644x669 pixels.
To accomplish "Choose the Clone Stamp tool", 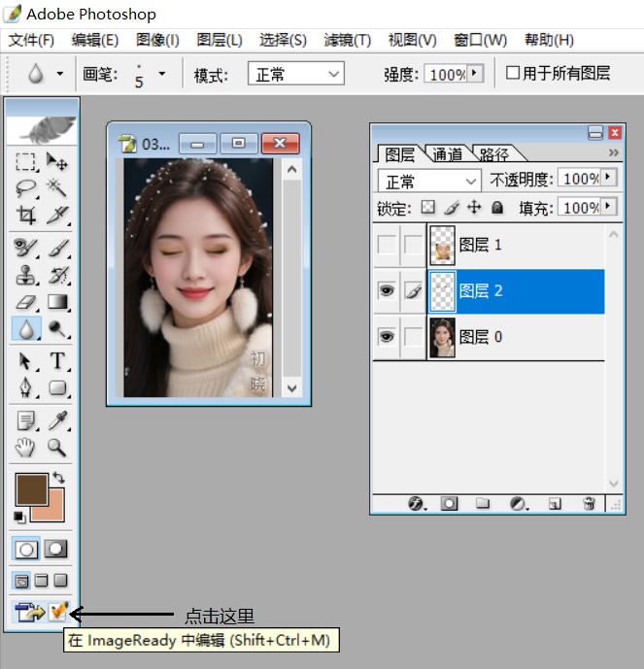I will tap(26, 276).
